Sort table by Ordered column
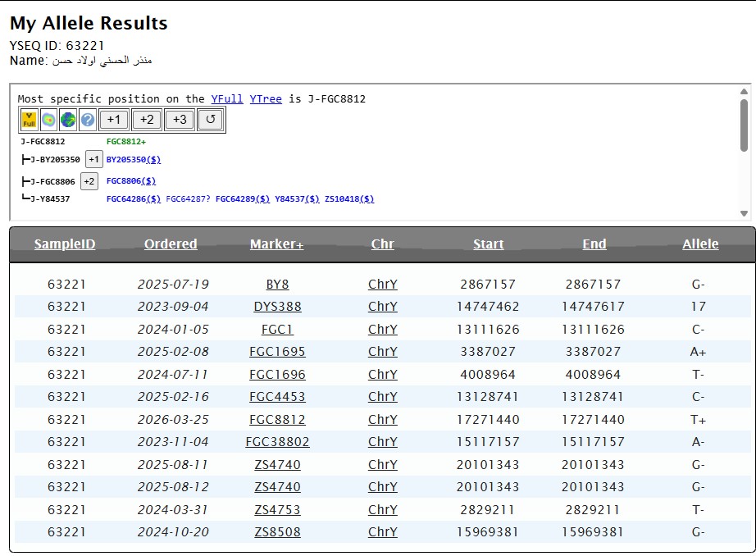Screen dimensions: 756x556 (171, 244)
